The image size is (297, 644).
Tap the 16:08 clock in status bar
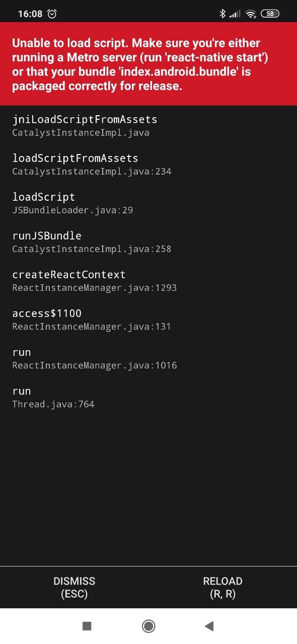tap(30, 14)
